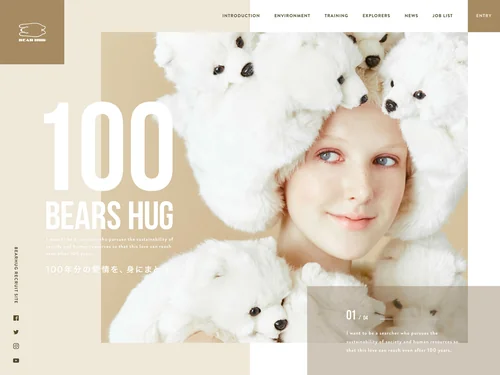Click the slide caption "I want to be a searcher"
Image resolution: width=500 pixels, height=375 pixels.
tap(402, 342)
